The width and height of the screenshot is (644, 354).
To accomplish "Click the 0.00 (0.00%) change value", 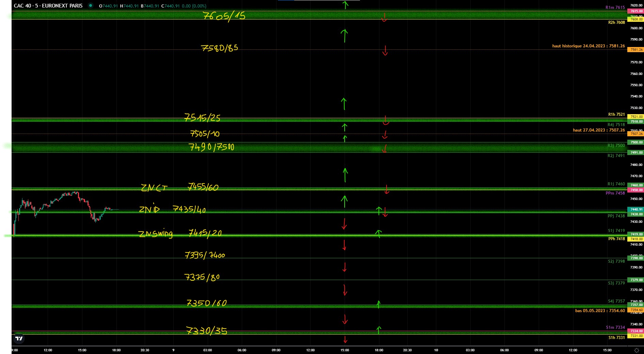I will [x=194, y=6].
